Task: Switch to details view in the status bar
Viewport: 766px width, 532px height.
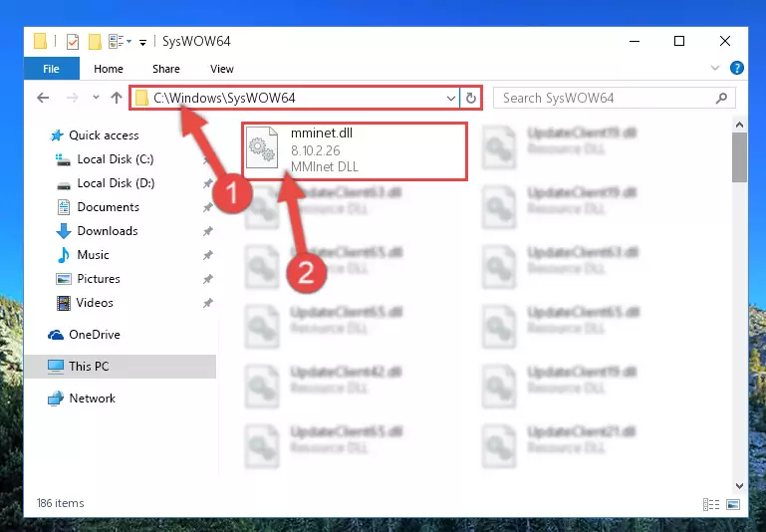Action: coord(711,504)
